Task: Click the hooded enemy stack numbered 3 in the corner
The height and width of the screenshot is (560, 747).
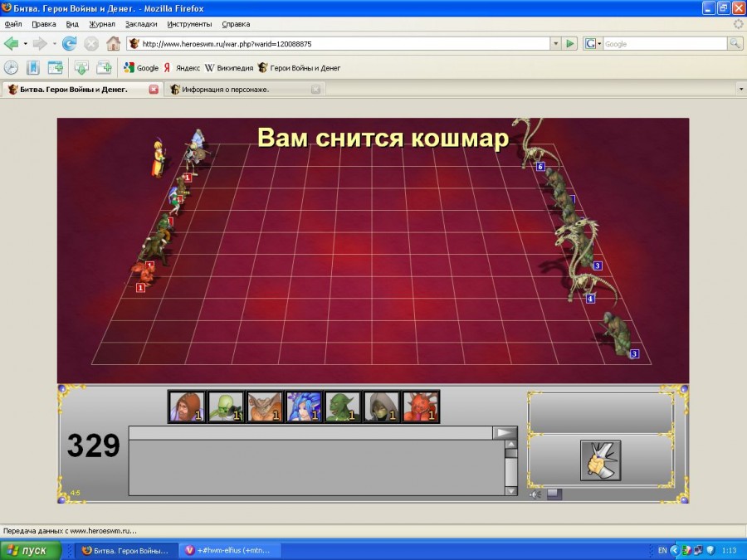Action: (617, 334)
